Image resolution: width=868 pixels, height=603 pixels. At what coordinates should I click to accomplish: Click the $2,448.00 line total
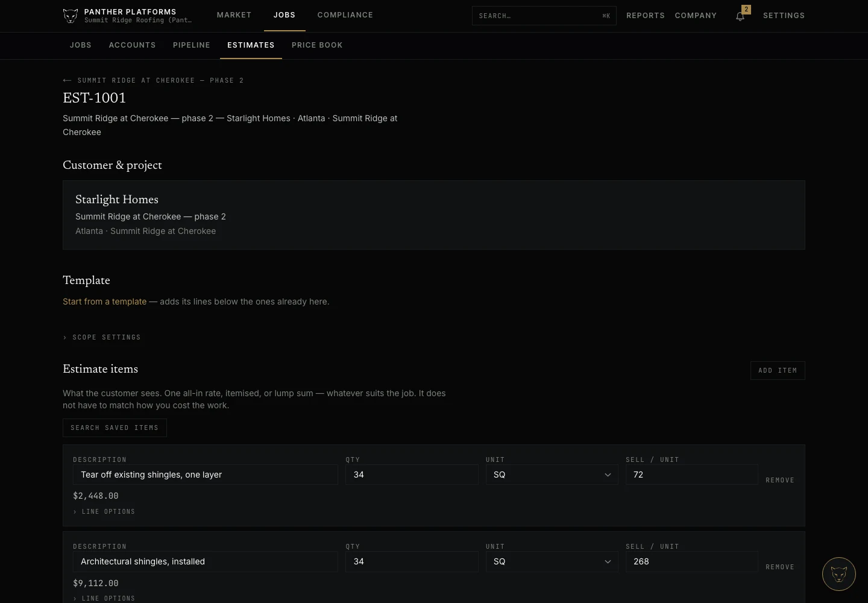tap(96, 496)
